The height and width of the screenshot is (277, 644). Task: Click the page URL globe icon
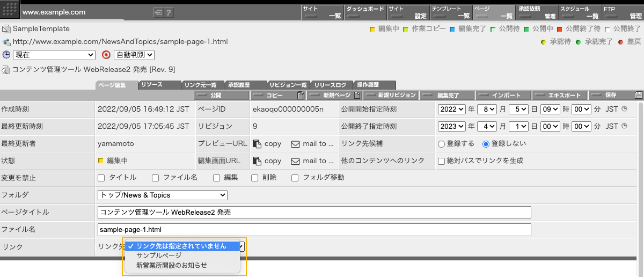click(6, 41)
